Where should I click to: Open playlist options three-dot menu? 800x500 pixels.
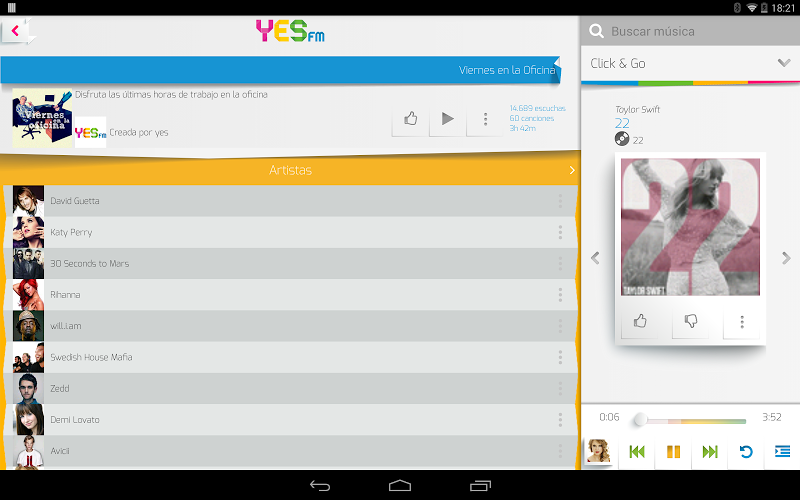point(485,119)
